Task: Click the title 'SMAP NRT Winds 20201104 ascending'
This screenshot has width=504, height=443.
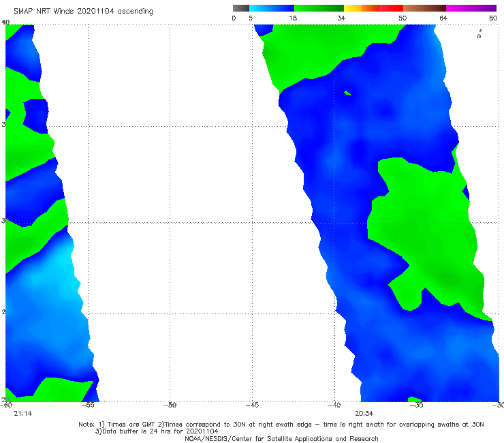Action: 83,12
